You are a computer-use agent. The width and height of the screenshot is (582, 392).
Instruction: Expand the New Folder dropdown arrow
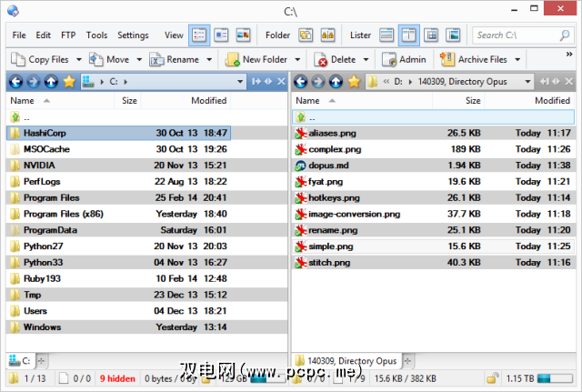tap(297, 59)
